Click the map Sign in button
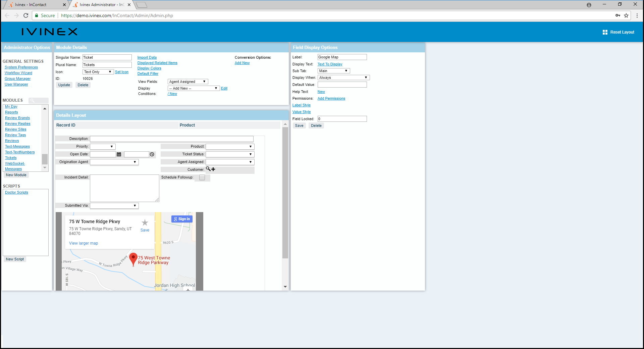This screenshot has height=349, width=644. [182, 219]
